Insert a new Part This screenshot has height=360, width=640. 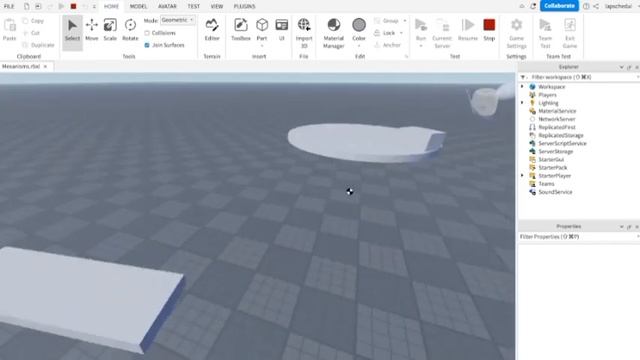tap(262, 29)
